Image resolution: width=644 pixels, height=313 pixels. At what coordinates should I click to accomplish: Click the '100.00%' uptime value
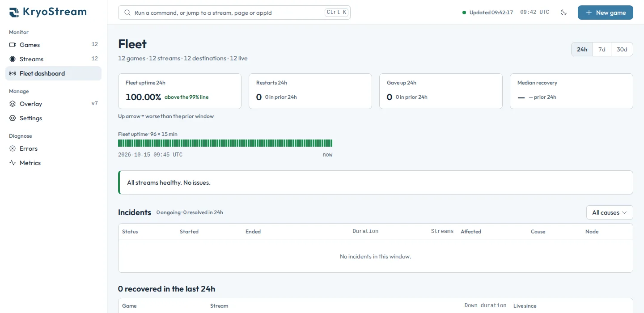pos(143,97)
